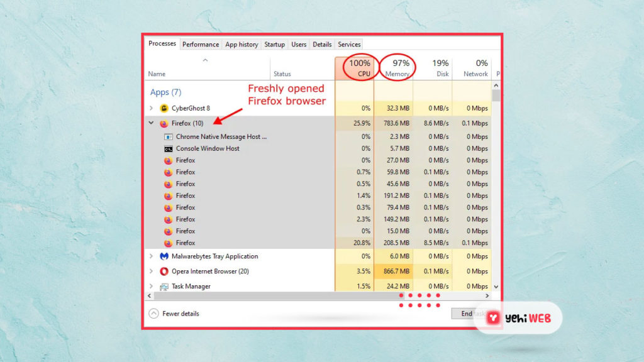Switch to the Performance tab
The height and width of the screenshot is (362, 644).
[201, 45]
